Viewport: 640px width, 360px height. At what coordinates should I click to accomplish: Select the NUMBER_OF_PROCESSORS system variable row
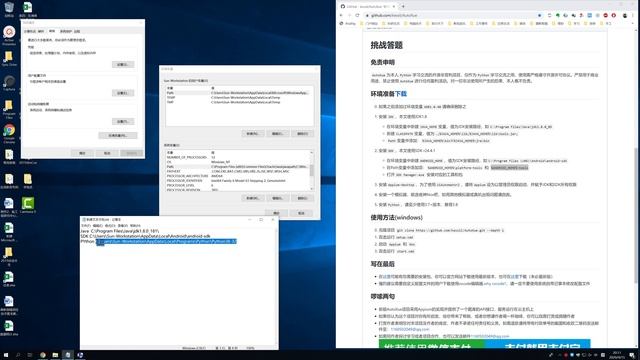[x=238, y=158]
